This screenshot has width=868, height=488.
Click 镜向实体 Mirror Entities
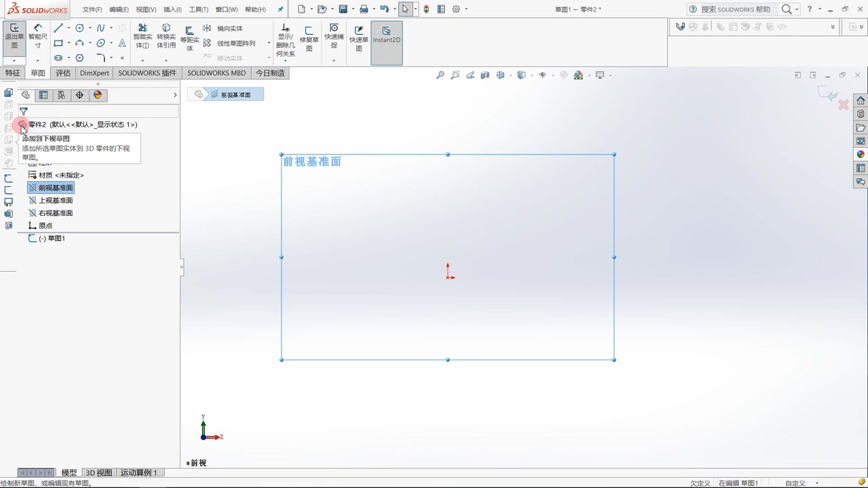tap(223, 28)
